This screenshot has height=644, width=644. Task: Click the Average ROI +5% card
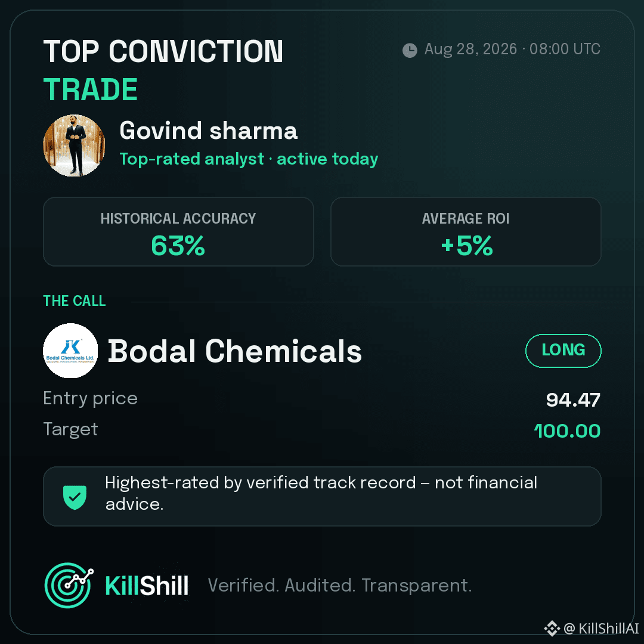tap(466, 231)
